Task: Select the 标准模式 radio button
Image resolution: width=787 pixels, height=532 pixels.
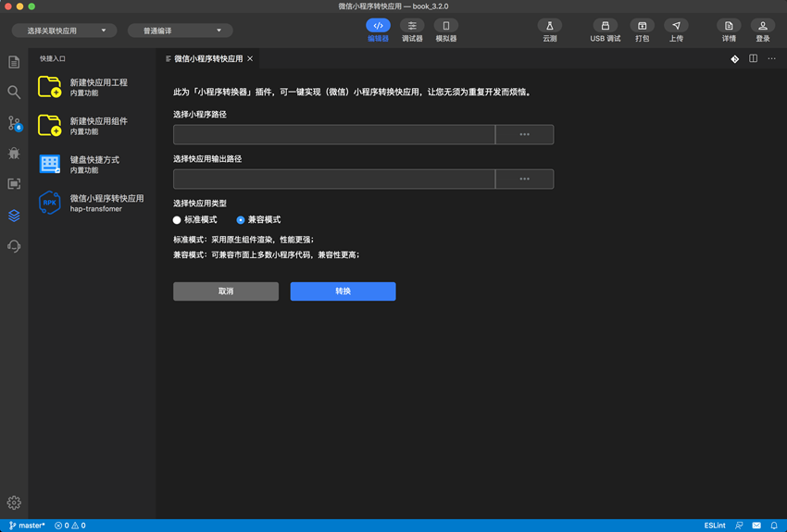Action: point(178,220)
